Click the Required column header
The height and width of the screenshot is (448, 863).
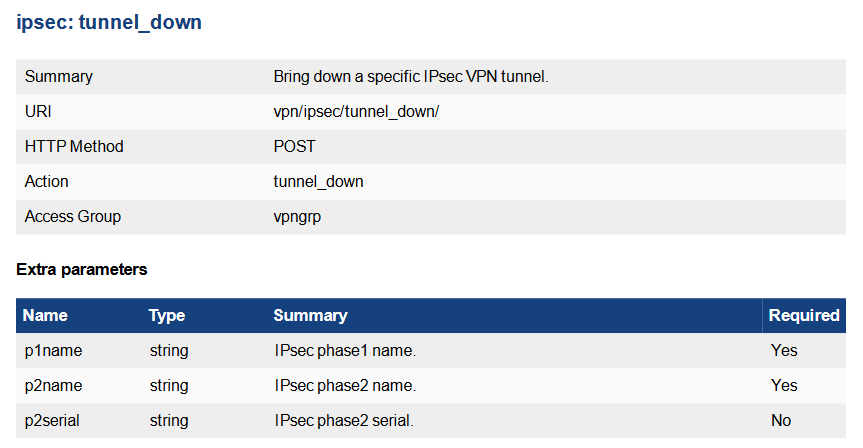(x=804, y=315)
